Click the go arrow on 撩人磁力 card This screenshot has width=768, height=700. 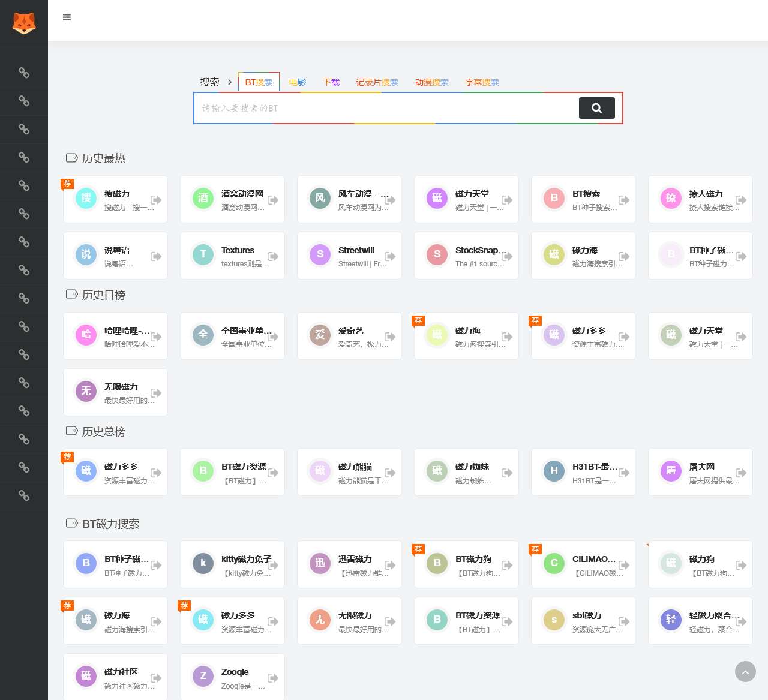741,200
